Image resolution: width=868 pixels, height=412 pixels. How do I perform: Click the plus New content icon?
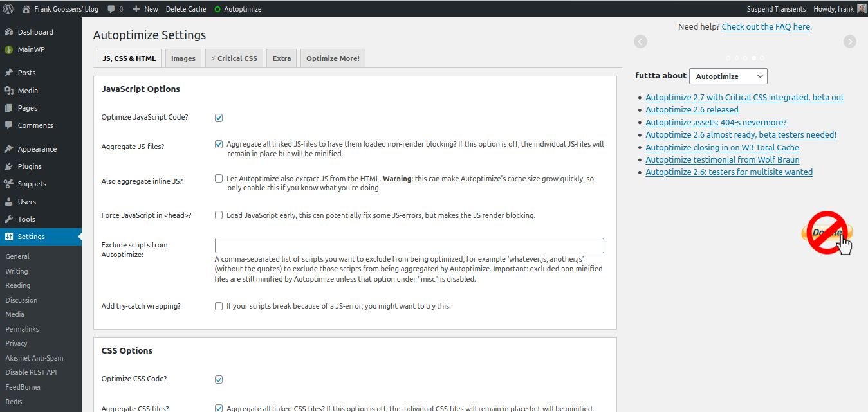click(x=136, y=9)
